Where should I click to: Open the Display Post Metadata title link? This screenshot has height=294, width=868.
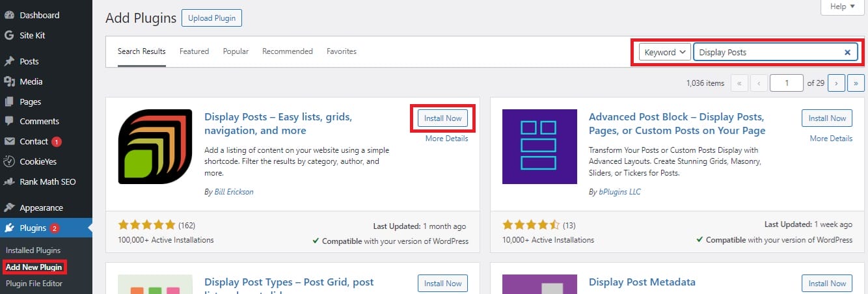(642, 282)
